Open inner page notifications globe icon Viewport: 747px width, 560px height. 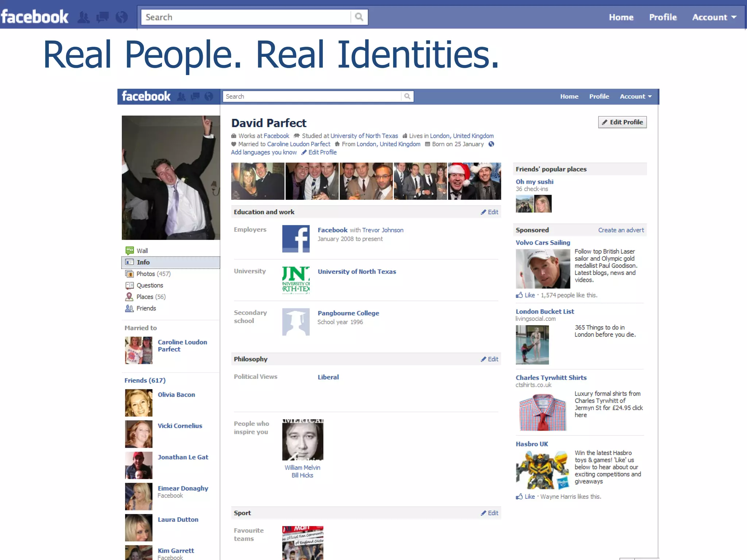(x=209, y=97)
